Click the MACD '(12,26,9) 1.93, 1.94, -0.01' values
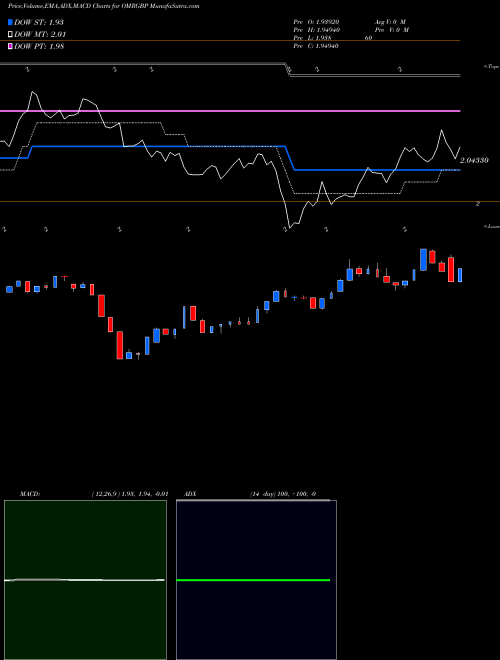The width and height of the screenshot is (500, 660). (x=130, y=494)
